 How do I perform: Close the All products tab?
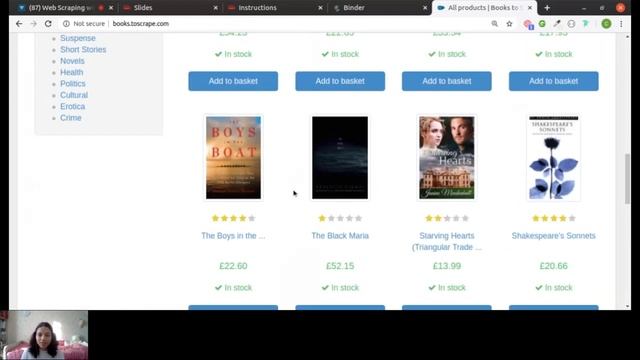click(530, 8)
